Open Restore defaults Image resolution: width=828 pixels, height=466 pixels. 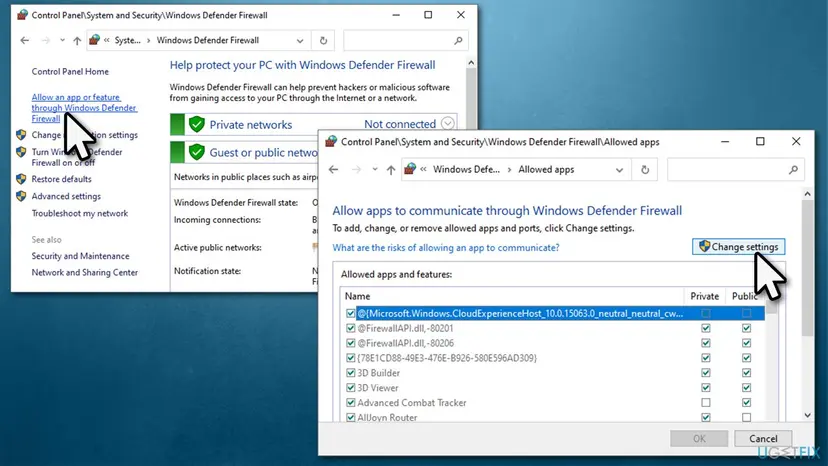pyautogui.click(x=61, y=179)
